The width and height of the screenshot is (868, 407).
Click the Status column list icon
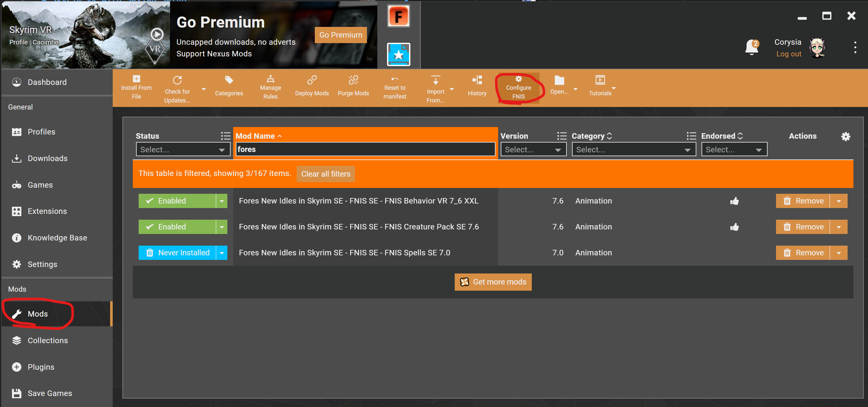coord(225,136)
